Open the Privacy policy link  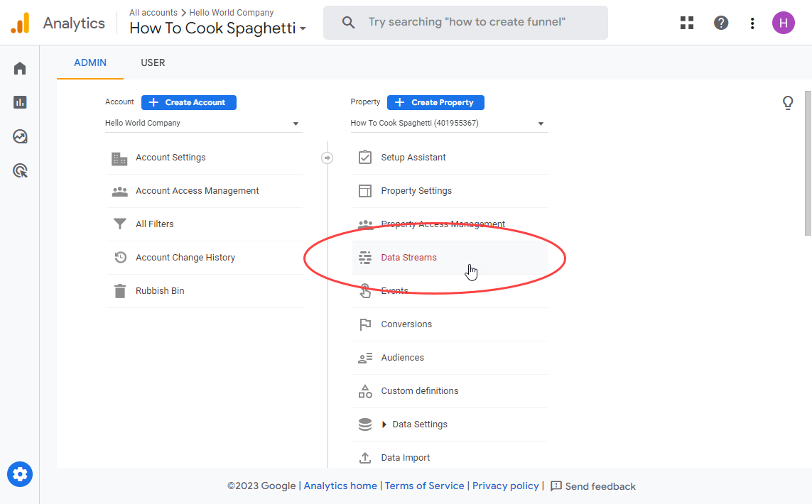point(505,486)
